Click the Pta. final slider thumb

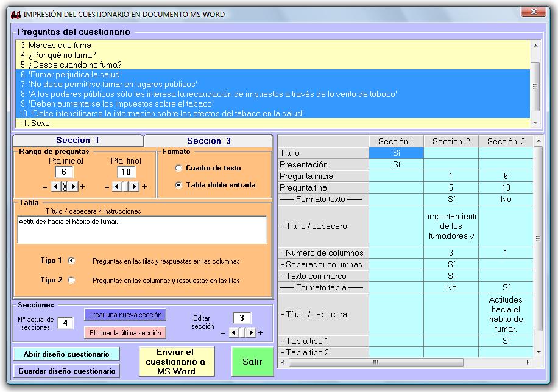coord(125,186)
